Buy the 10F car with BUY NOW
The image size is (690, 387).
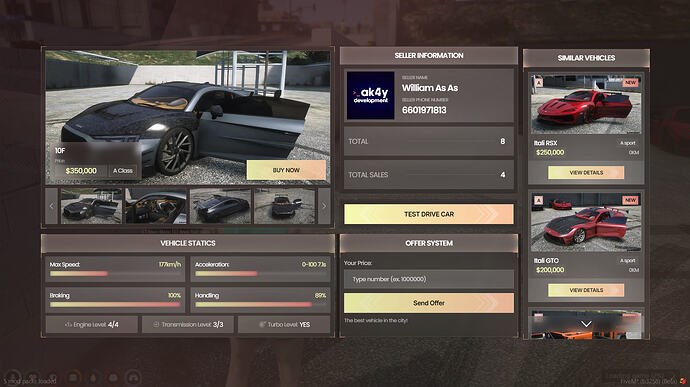tap(286, 170)
